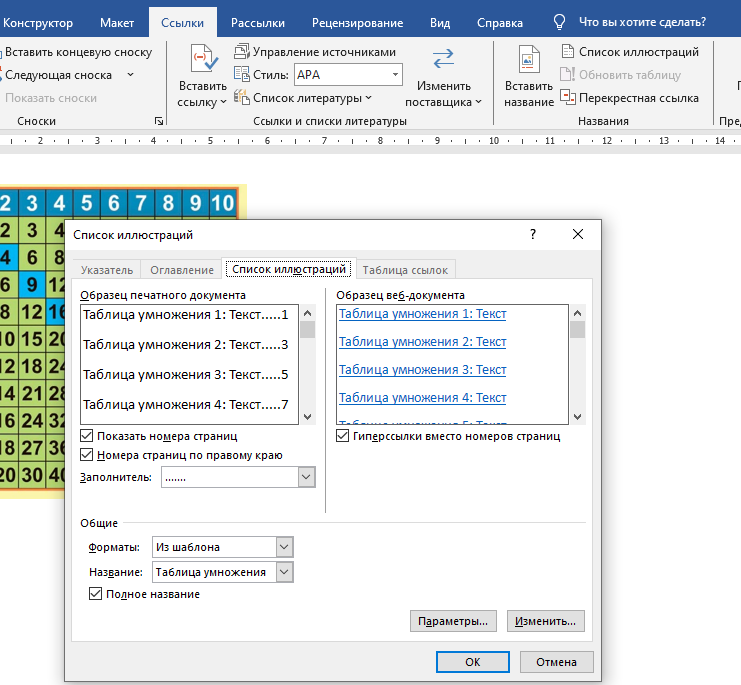This screenshot has width=741, height=685.
Task: Disable Гиперссылки вместо номеров страниц
Action: [344, 436]
